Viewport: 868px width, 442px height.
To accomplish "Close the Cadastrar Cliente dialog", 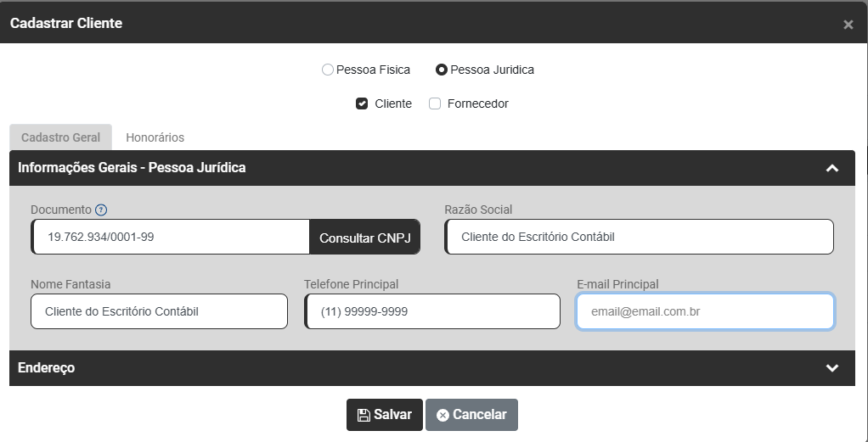I will pyautogui.click(x=848, y=25).
